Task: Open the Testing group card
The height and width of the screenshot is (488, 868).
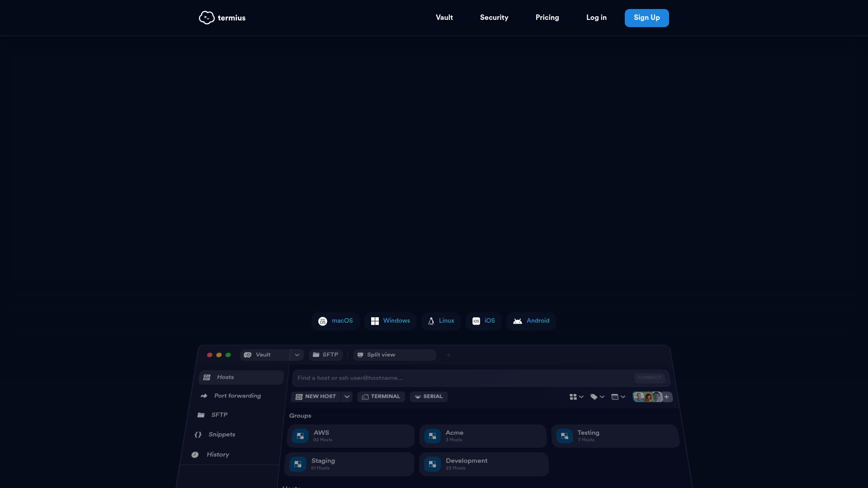Action: click(x=615, y=436)
